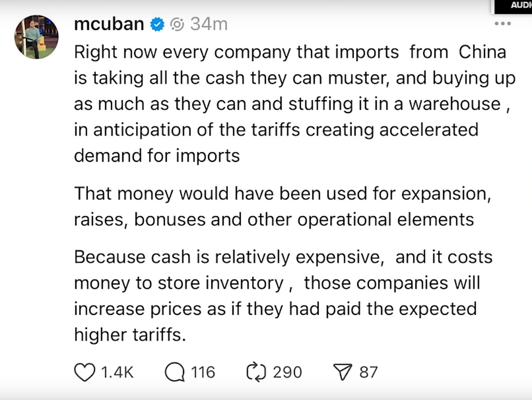Viewport: 532px width, 400px height.
Task: Open the three-dot more options menu
Action: pos(503,23)
